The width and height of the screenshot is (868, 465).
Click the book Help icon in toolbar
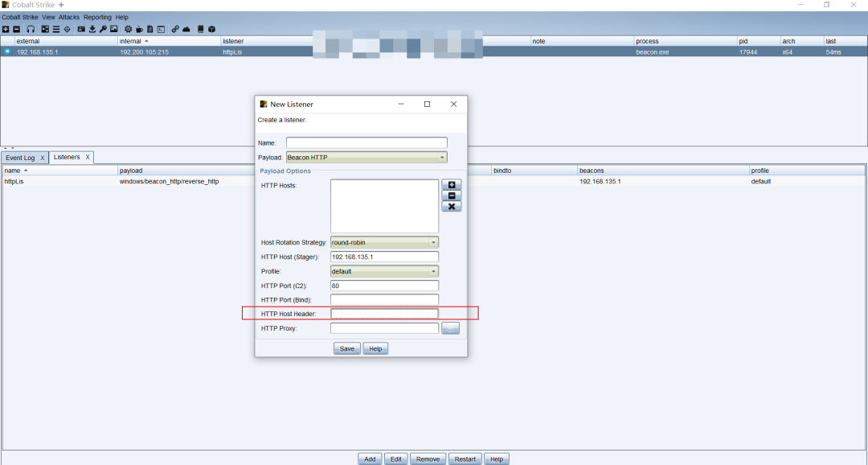pos(201,30)
